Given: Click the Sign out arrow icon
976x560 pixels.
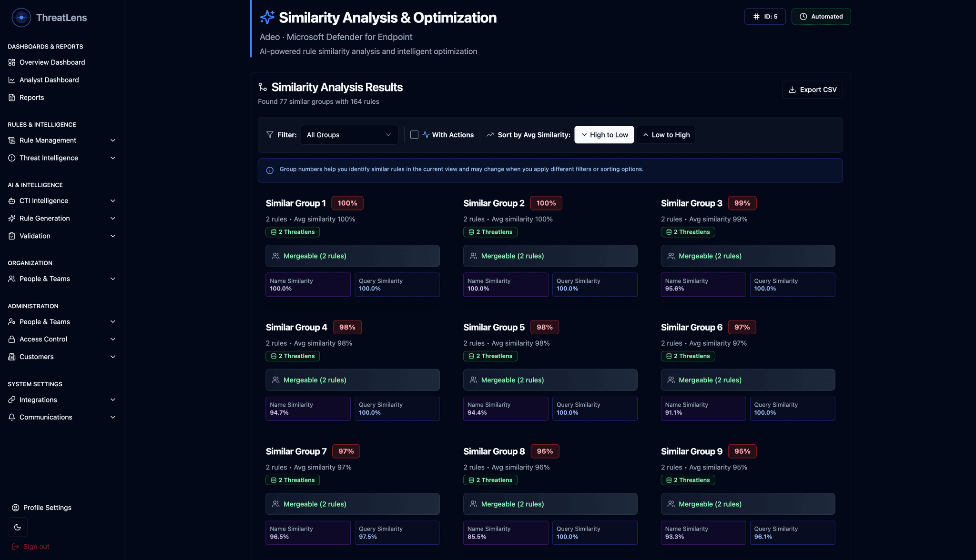Looking at the screenshot, I should click(x=16, y=547).
